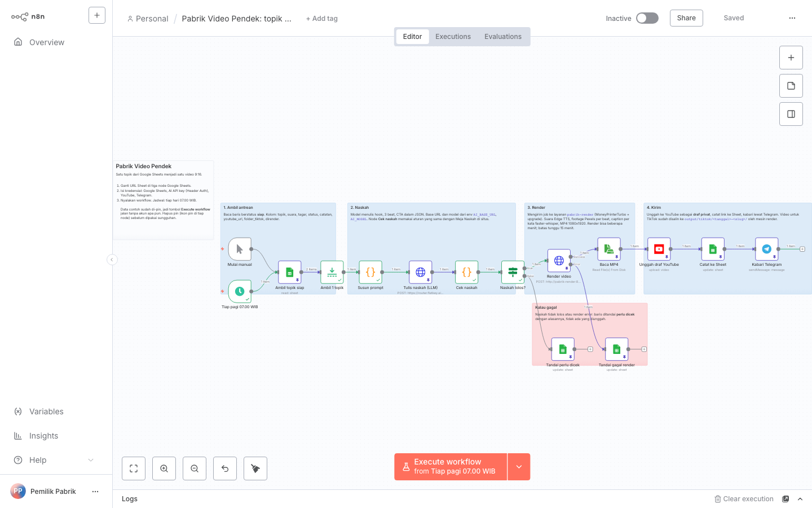
Task: Open the Naskah lolos? If node
Action: coord(513,272)
